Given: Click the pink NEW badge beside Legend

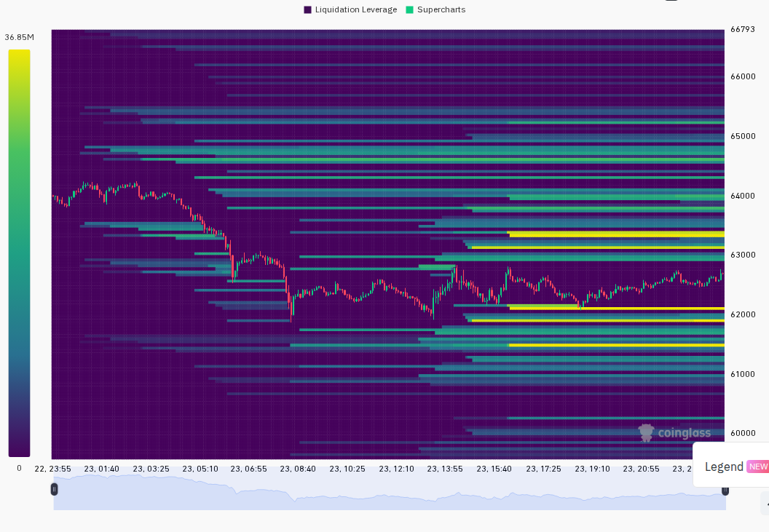Looking at the screenshot, I should (758, 467).
